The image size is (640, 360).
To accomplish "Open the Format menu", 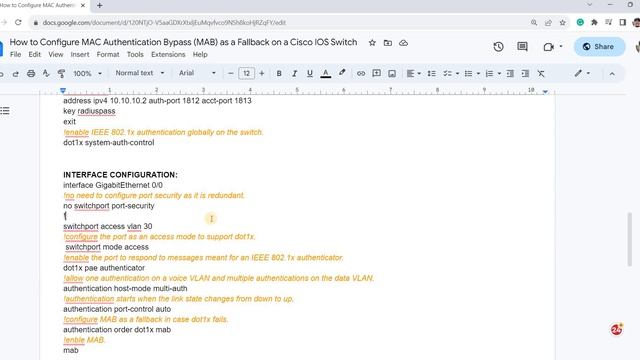I will coord(108,54).
